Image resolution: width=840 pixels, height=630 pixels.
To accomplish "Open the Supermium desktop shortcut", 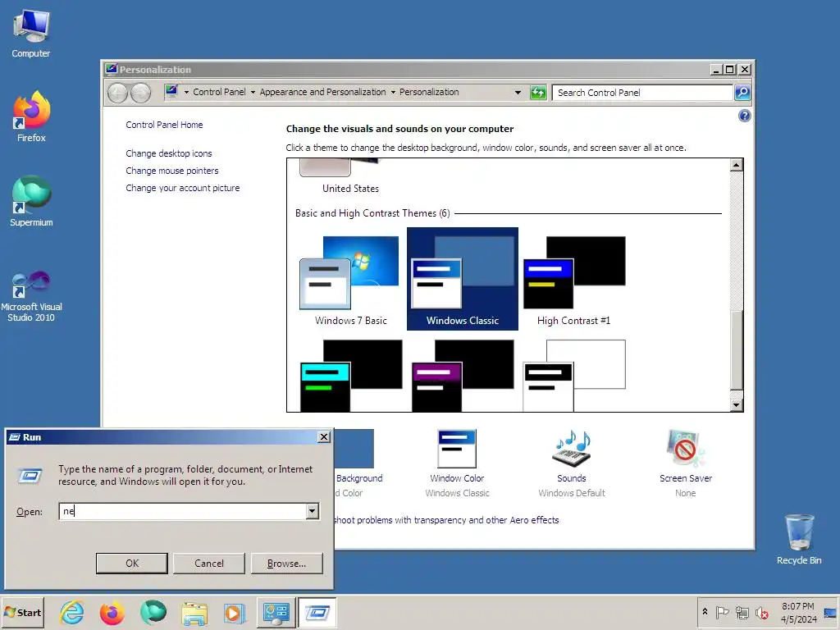I will pos(31,201).
